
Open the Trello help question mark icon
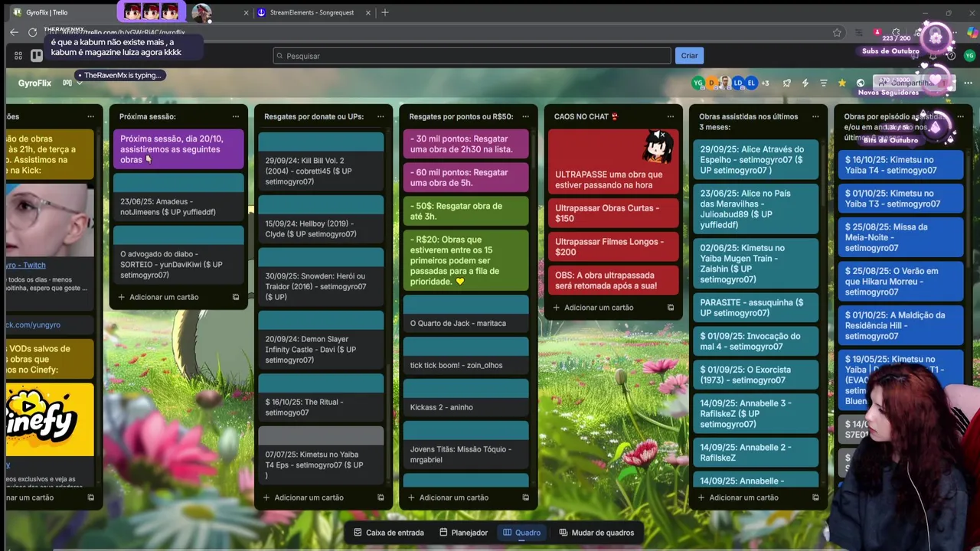pyautogui.click(x=951, y=56)
